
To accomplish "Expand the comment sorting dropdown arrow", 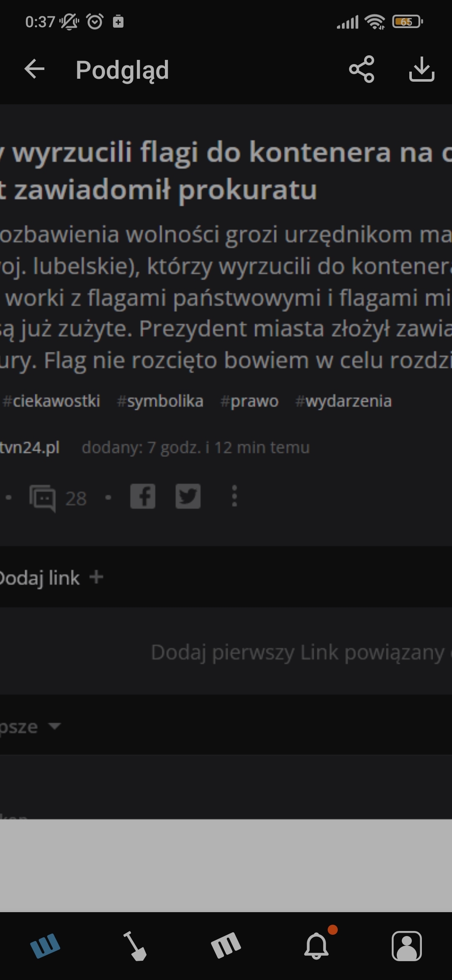I will [54, 726].
